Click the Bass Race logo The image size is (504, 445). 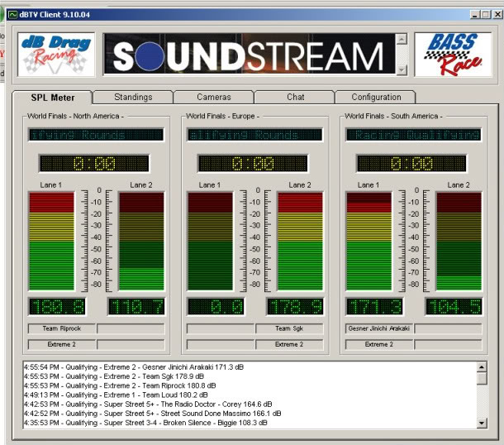click(453, 55)
